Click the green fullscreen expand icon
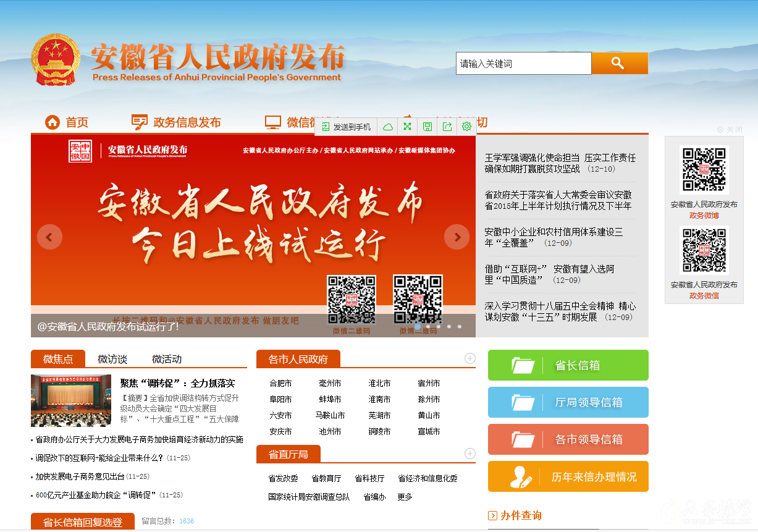Image resolution: width=758 pixels, height=532 pixels. coord(407,127)
